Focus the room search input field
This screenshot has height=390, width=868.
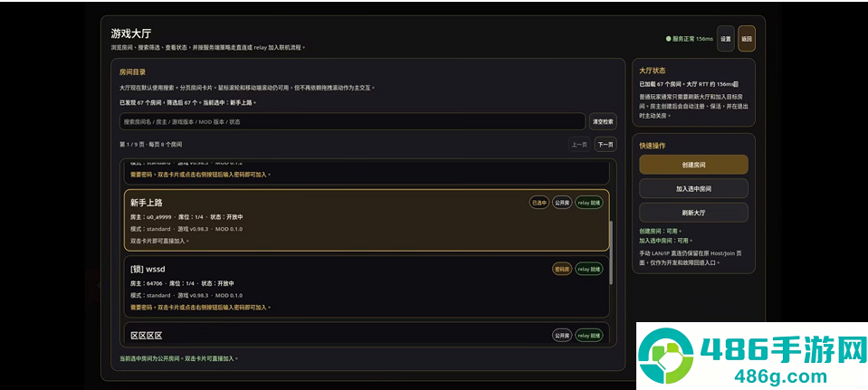(352, 121)
